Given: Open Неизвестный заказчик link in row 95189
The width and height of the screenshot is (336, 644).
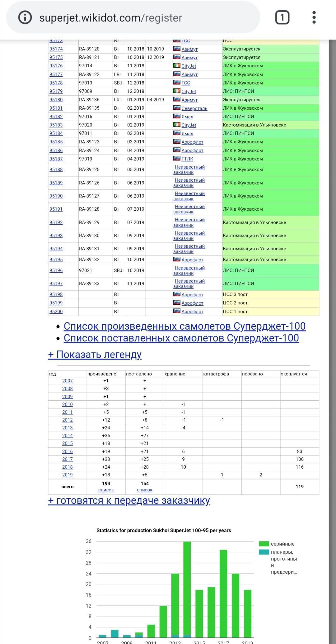Looking at the screenshot, I should (x=189, y=183).
